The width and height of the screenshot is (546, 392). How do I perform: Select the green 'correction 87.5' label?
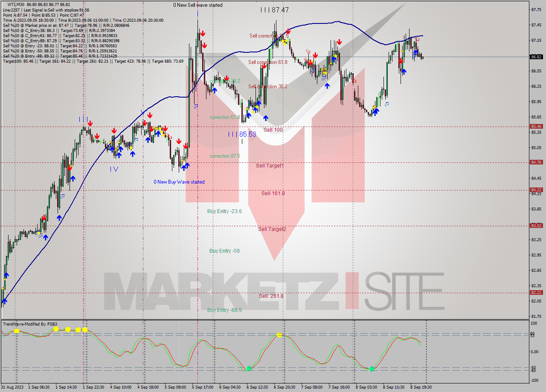click(x=224, y=156)
